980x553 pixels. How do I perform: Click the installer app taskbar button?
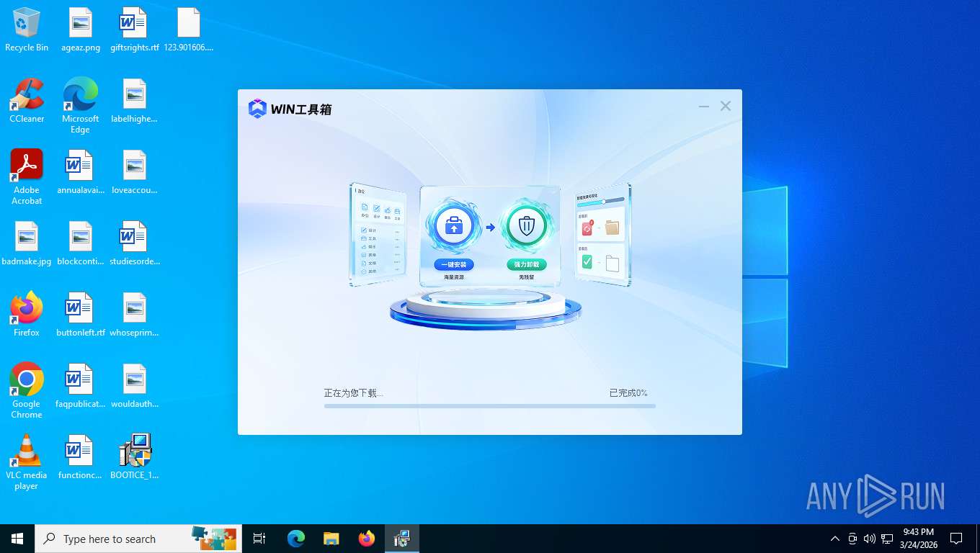click(402, 539)
